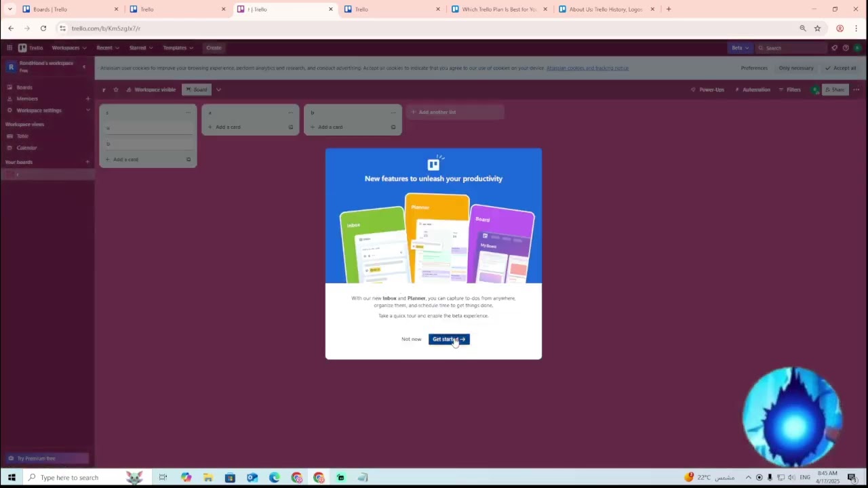Click the plus icon next to Your boards
The width and height of the screenshot is (868, 488).
[x=87, y=162]
